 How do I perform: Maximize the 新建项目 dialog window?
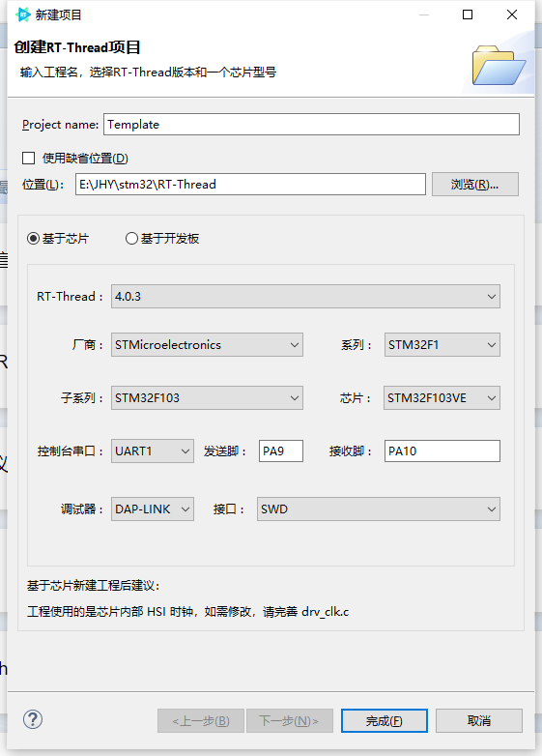468,15
